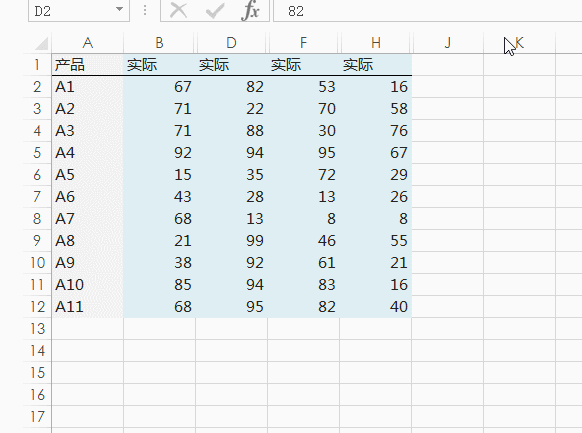The image size is (582, 433).
Task: Select row 13 header
Action: pyautogui.click(x=37, y=329)
